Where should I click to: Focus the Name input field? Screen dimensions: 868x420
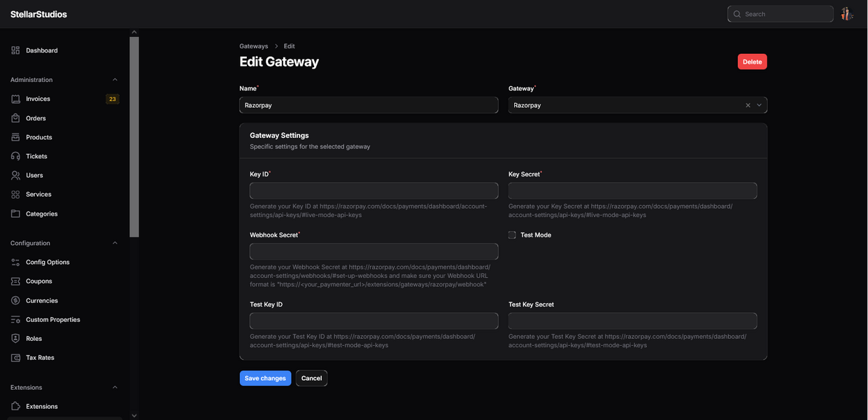click(369, 105)
